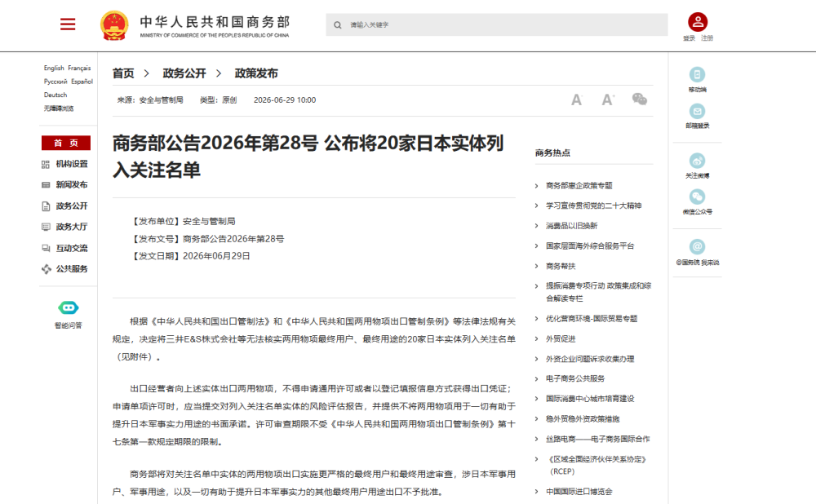Open 提振消费专项行动 topic link
This screenshot has height=504, width=816.
(x=598, y=292)
